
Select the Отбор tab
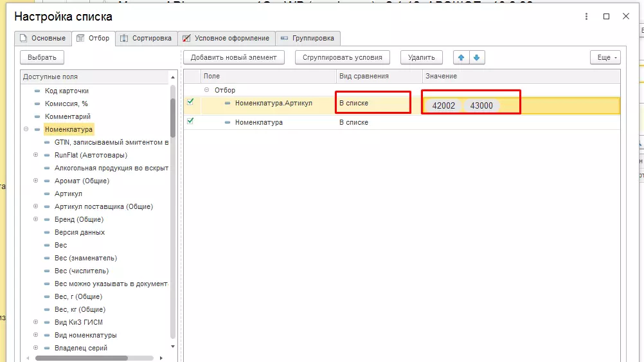coord(93,38)
